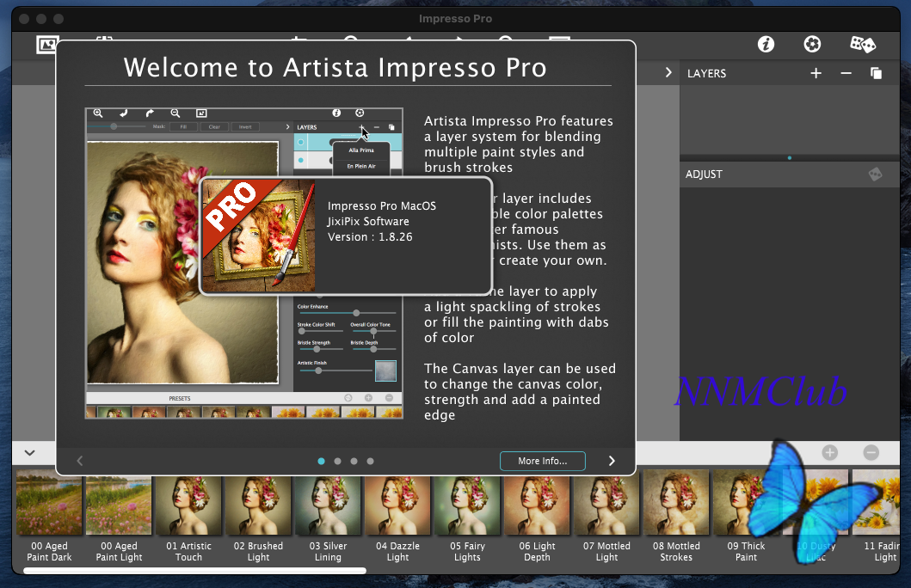Click the More Info... button

pyautogui.click(x=543, y=461)
